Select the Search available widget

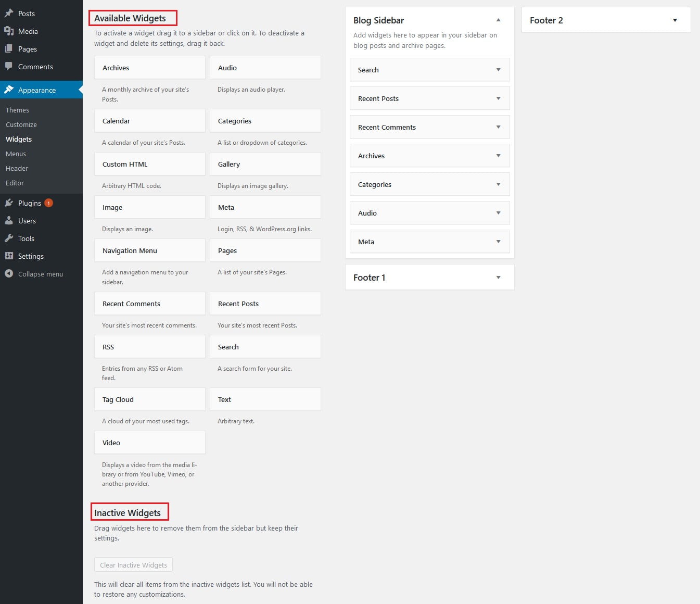265,347
